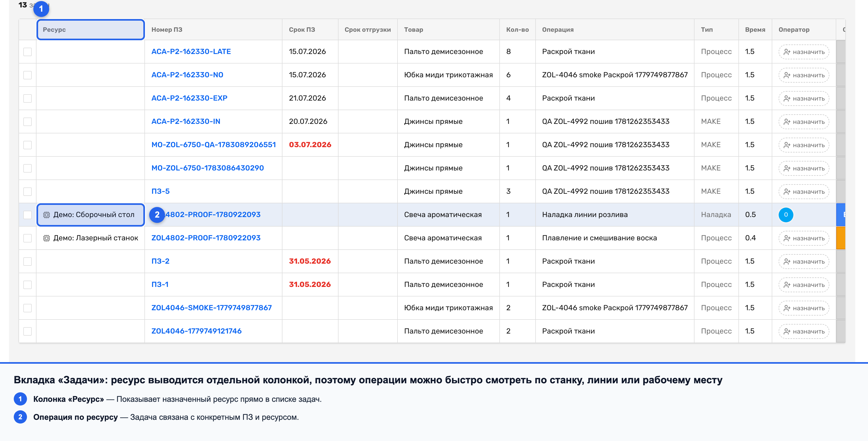Screen dimensions: 868x441
Task: Check the box for the Сборочный стол row
Action: point(27,215)
